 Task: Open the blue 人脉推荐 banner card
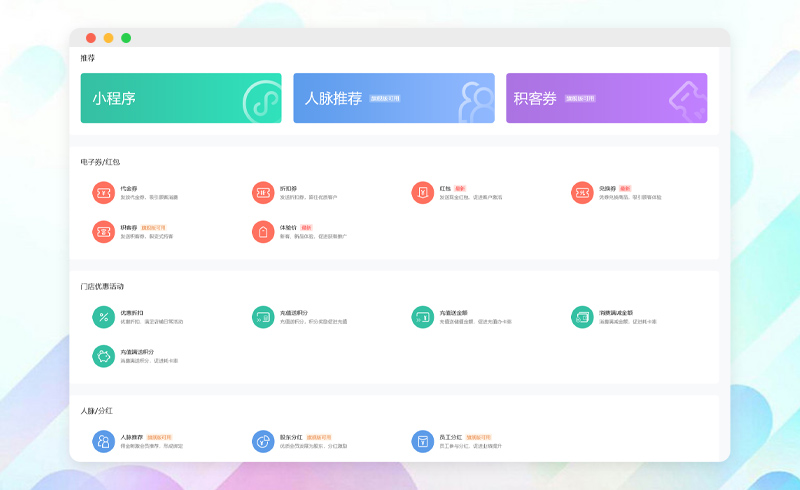pyautogui.click(x=394, y=98)
